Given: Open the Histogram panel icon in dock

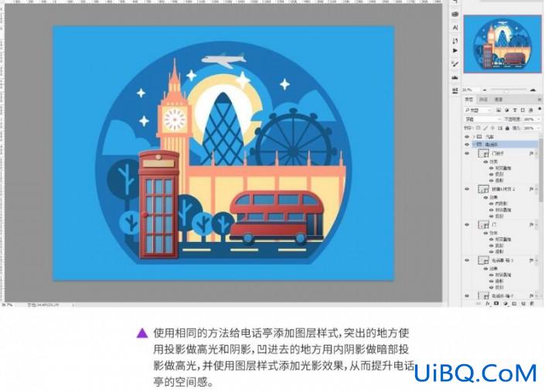Looking at the screenshot, I should (455, 77).
